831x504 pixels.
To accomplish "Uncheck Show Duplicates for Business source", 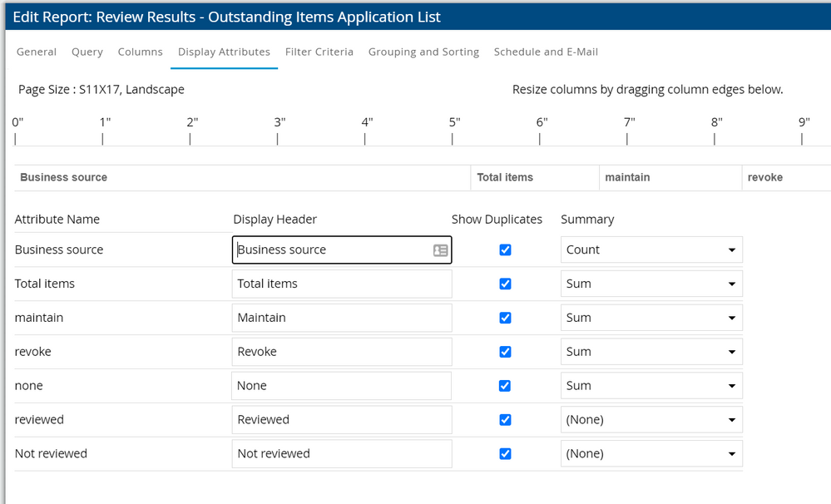I will pos(505,250).
